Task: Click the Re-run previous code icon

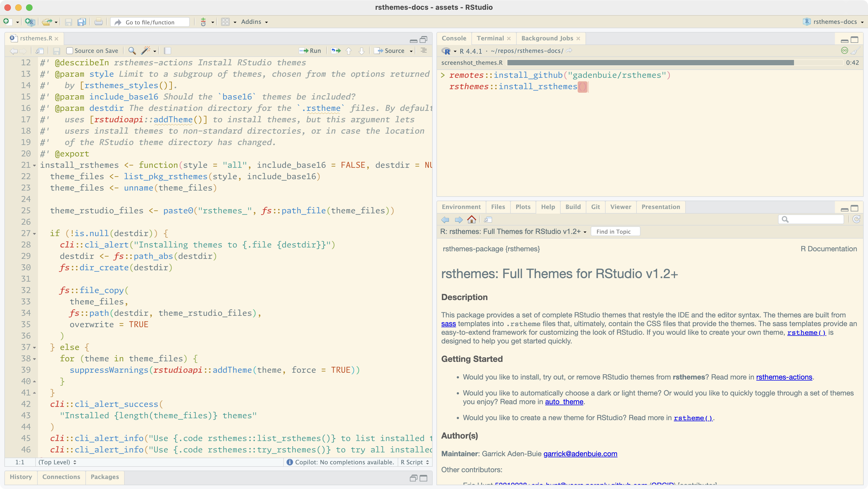Action: point(336,50)
